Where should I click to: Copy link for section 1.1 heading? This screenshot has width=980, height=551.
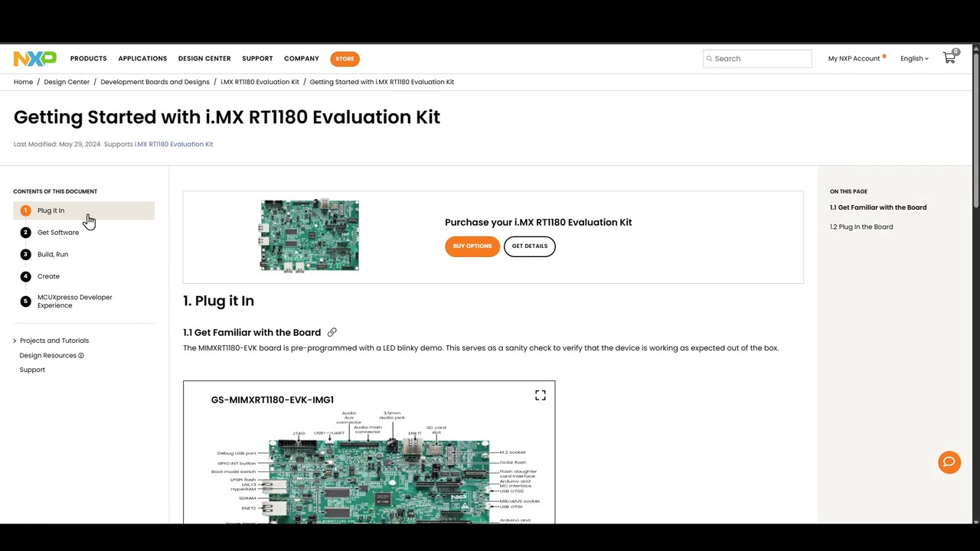point(332,332)
